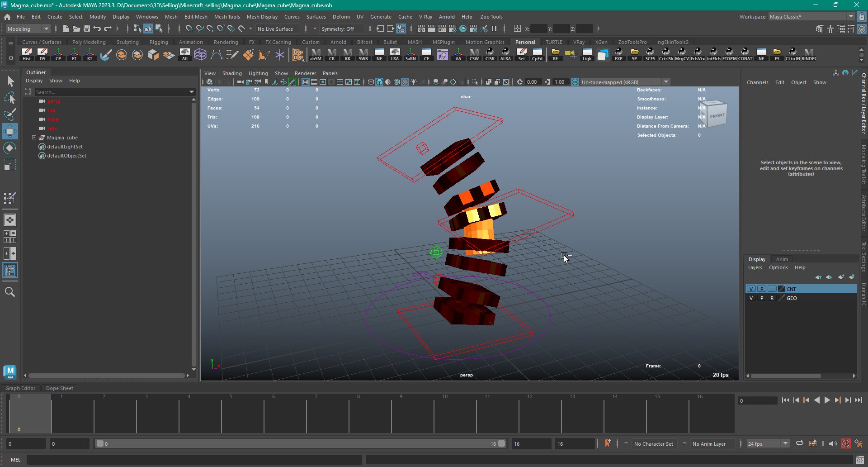
Task: Open the Search icon in left toolbox
Action: click(x=10, y=292)
